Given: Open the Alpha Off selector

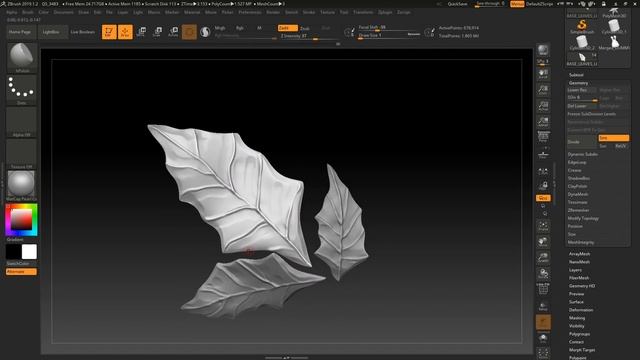Looking at the screenshot, I should tap(22, 122).
